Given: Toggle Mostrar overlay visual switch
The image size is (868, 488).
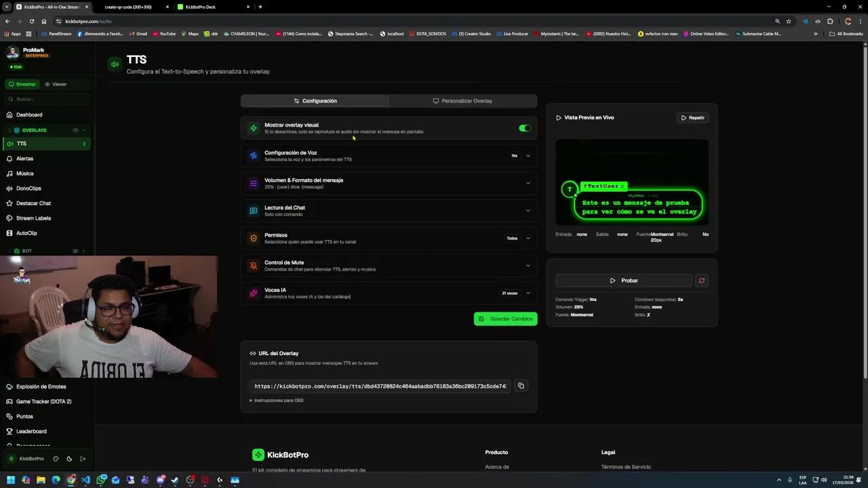Looking at the screenshot, I should click(525, 128).
